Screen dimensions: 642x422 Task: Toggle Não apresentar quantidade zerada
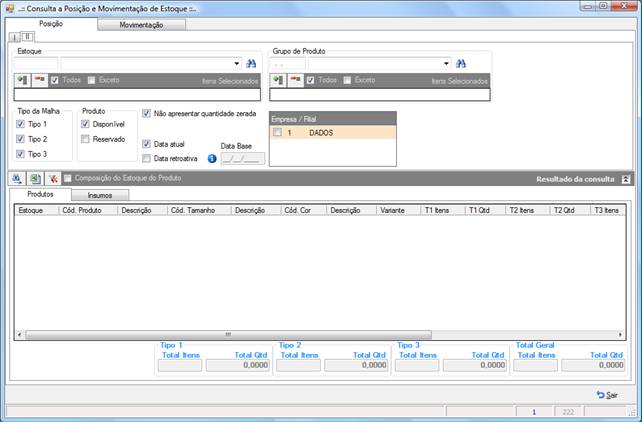(x=146, y=113)
